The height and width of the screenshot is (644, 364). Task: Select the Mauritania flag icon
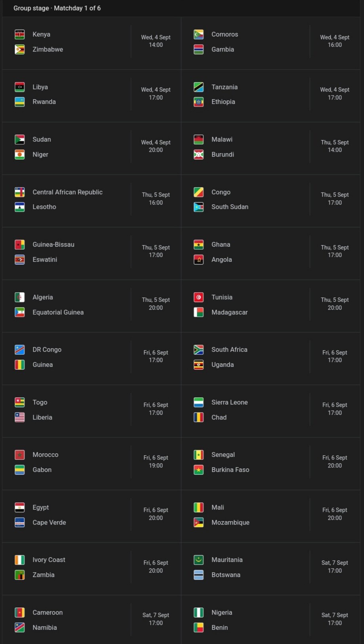click(198, 560)
